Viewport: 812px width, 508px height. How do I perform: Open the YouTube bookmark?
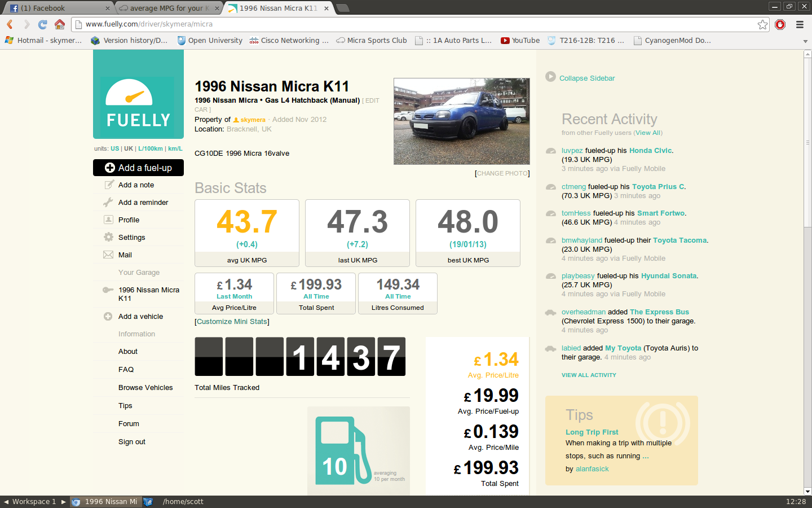(520, 41)
